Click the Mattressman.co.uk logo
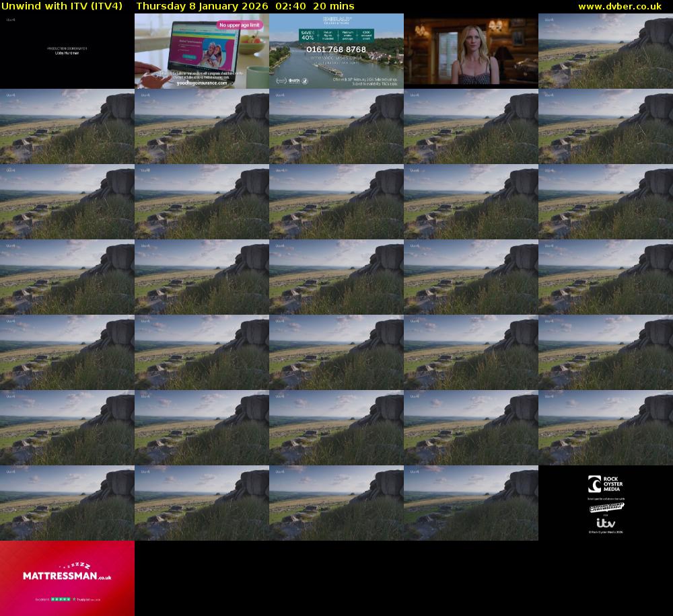The image size is (673, 616). (67, 576)
